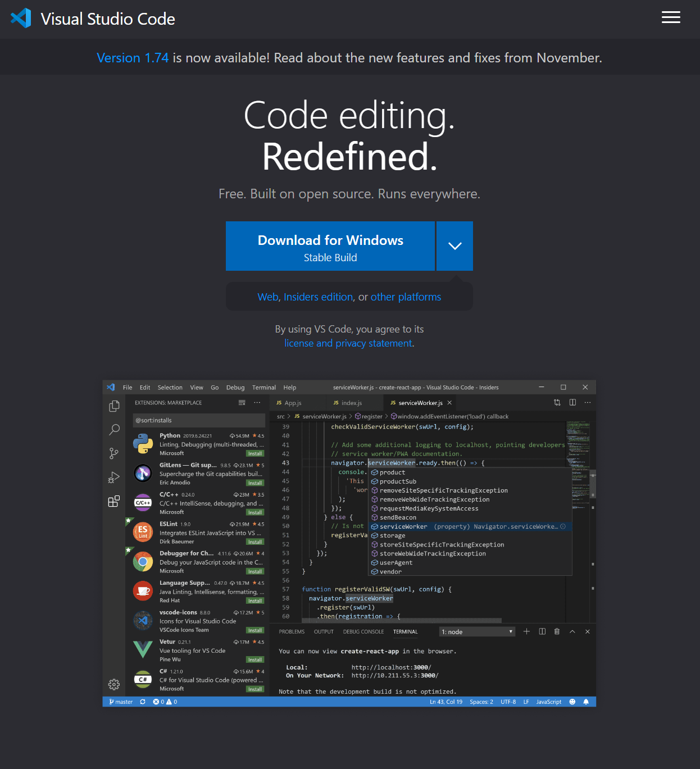The image size is (700, 769).
Task: Click the 'register' breadcrumb segment
Action: tap(369, 416)
